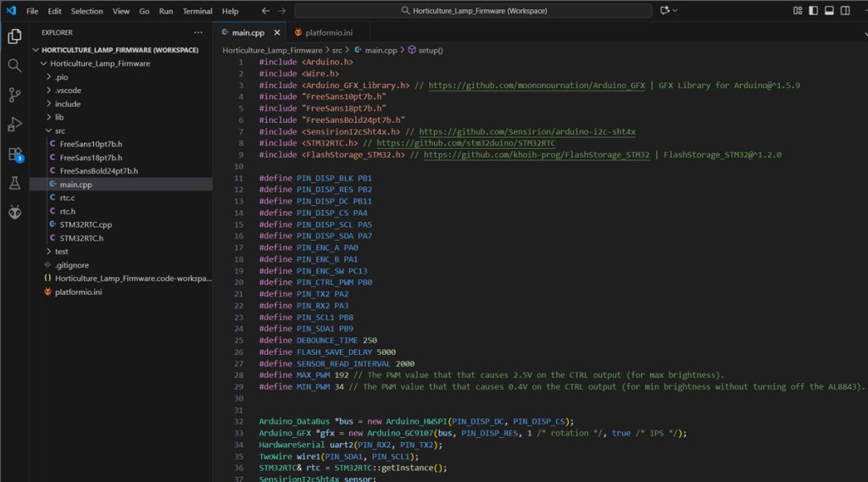Toggle the primary side bar
868x482 pixels.
pyautogui.click(x=813, y=11)
